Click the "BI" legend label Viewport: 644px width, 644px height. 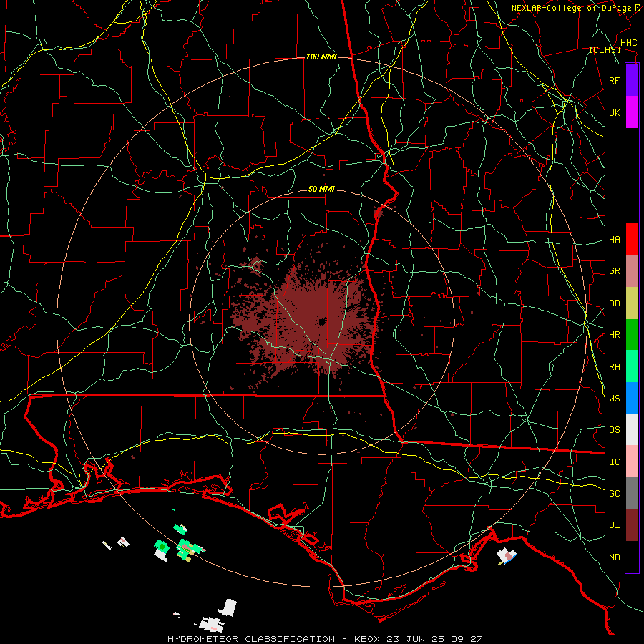click(x=614, y=525)
